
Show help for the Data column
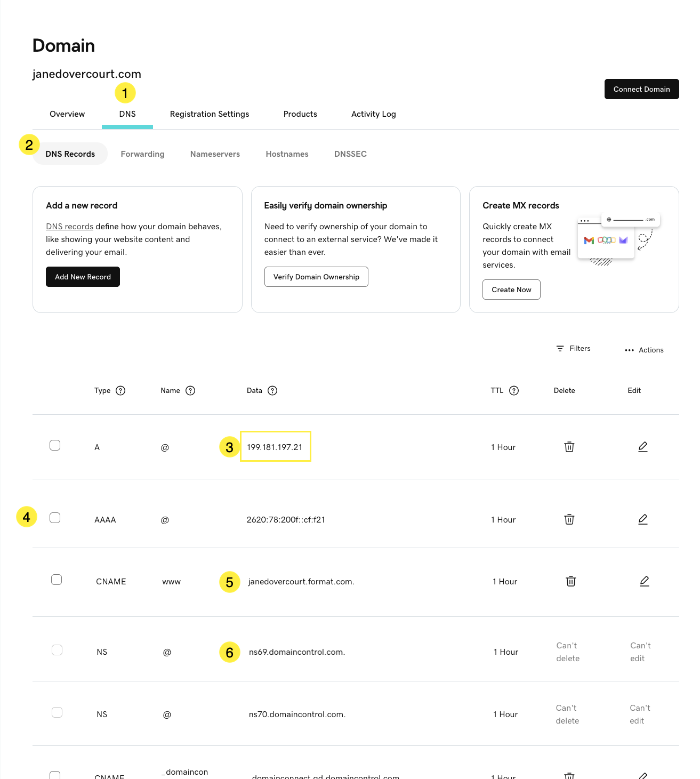(272, 391)
